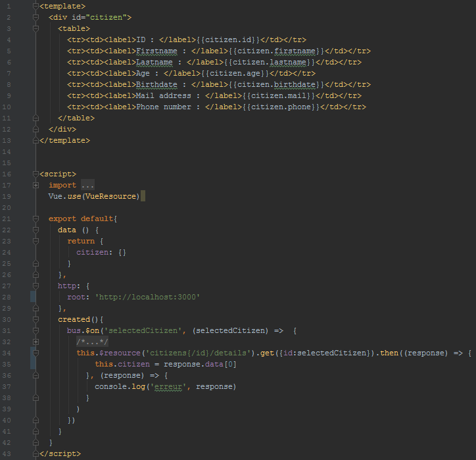Image resolution: width=476 pixels, height=460 pixels.
Task: Fold the data () function block
Action: pos(35,230)
